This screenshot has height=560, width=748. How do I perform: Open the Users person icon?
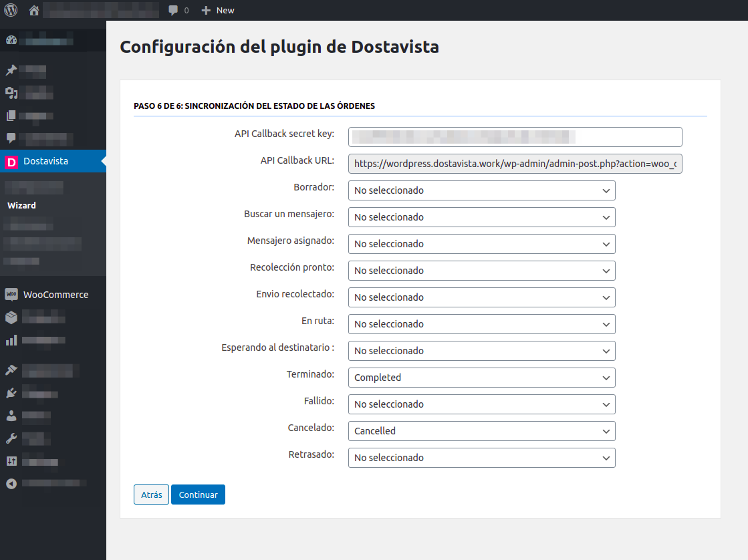point(11,416)
